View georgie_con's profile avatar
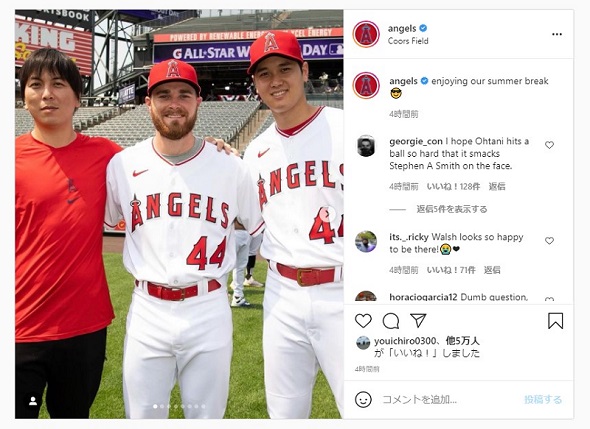This screenshot has width=590, height=429. coord(366,146)
